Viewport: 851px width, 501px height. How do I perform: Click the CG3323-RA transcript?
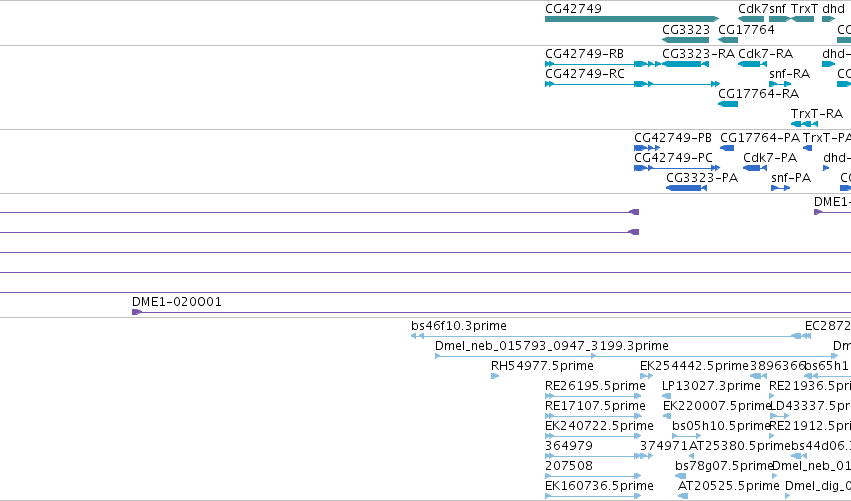(685, 64)
